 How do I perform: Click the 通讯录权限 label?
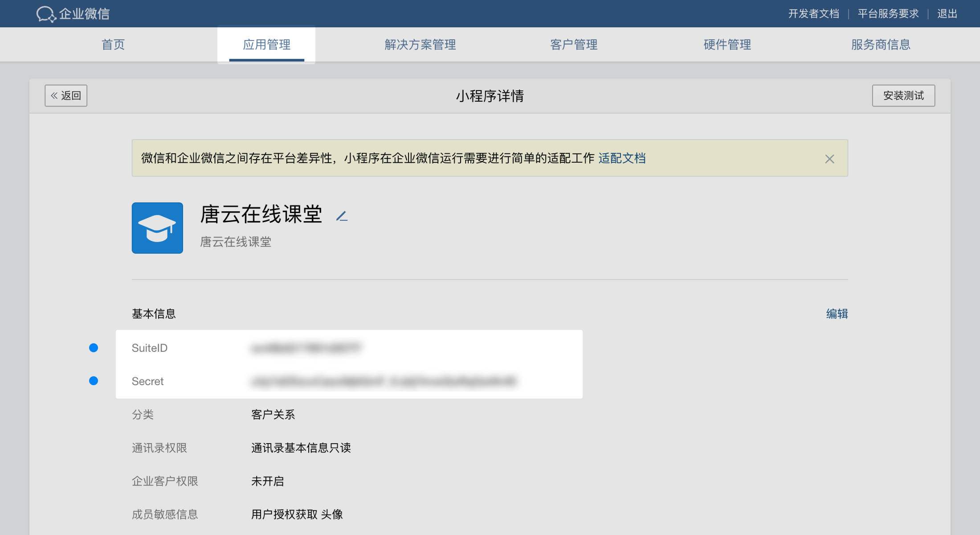pos(159,448)
